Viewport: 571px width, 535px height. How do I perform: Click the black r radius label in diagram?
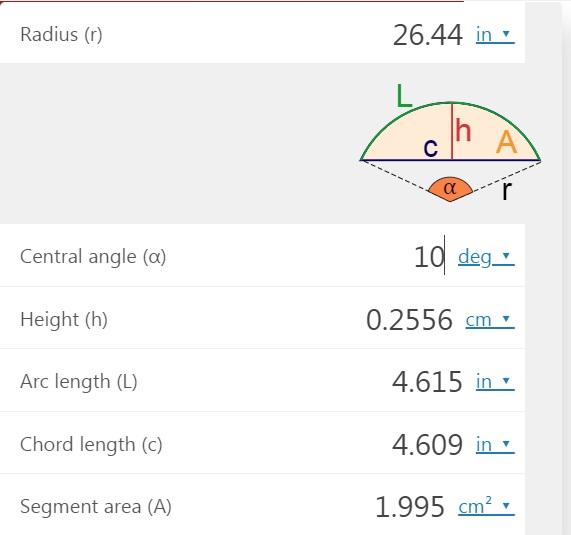point(507,190)
